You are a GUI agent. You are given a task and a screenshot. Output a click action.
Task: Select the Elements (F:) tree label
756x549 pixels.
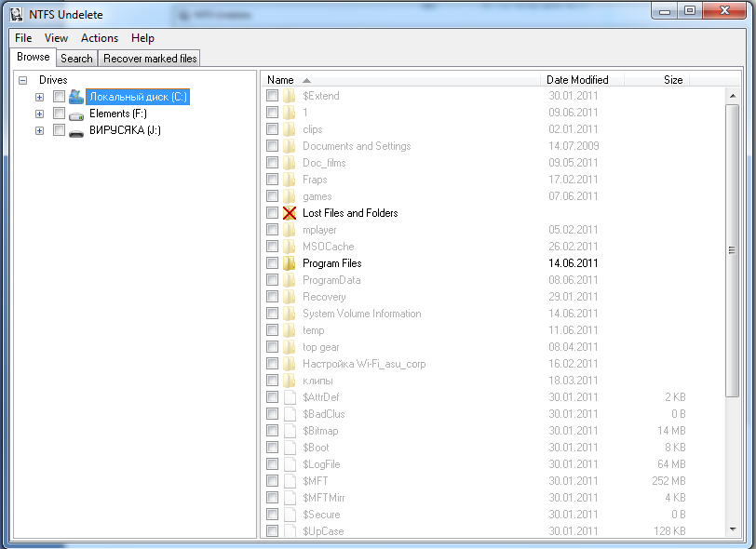(x=118, y=114)
